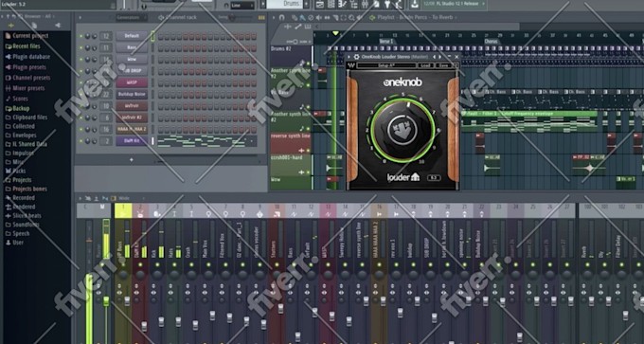Click the Daft Kit channel button

132,141
